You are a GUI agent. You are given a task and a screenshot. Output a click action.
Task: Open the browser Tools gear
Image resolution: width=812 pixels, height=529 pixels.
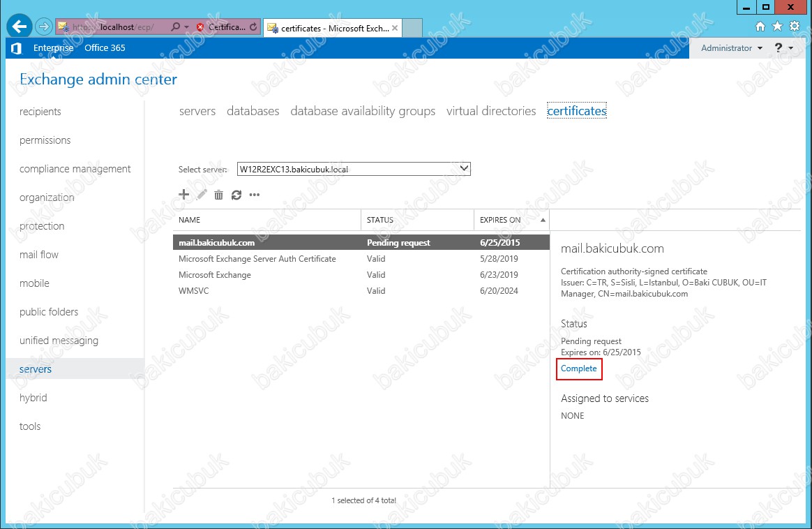tap(795, 27)
